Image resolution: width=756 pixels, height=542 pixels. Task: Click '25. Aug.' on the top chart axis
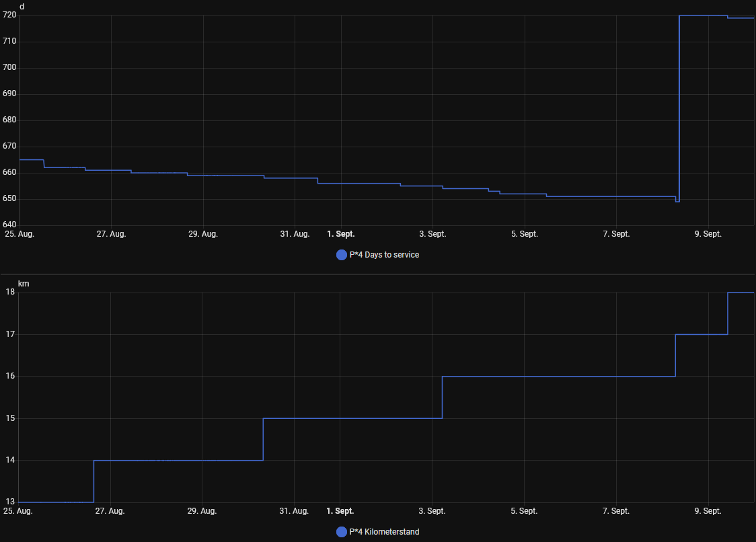point(20,234)
